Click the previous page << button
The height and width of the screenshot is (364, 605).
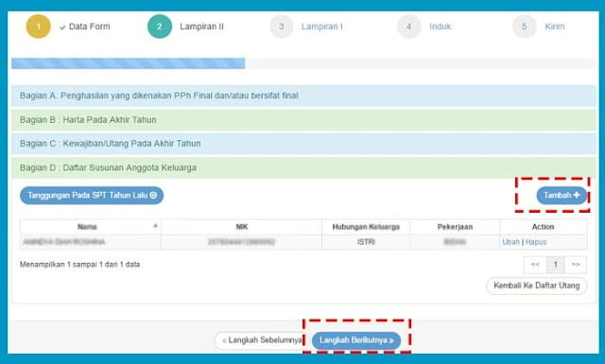[x=535, y=265]
